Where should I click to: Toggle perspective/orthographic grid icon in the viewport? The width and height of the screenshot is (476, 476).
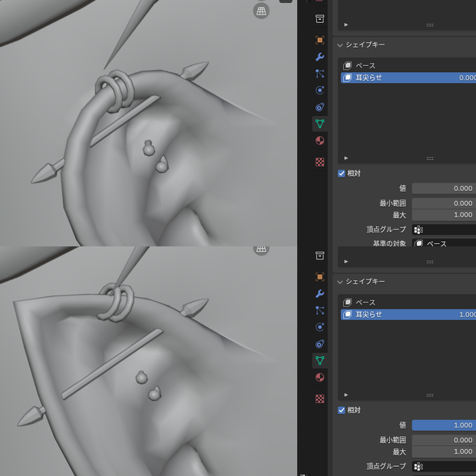pyautogui.click(x=261, y=12)
